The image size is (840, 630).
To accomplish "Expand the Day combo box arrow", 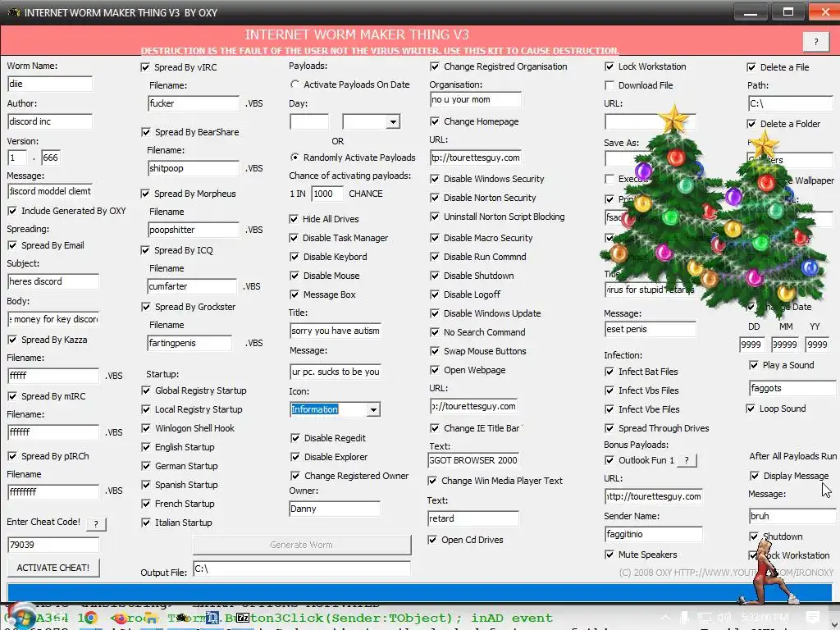I will coord(393,122).
